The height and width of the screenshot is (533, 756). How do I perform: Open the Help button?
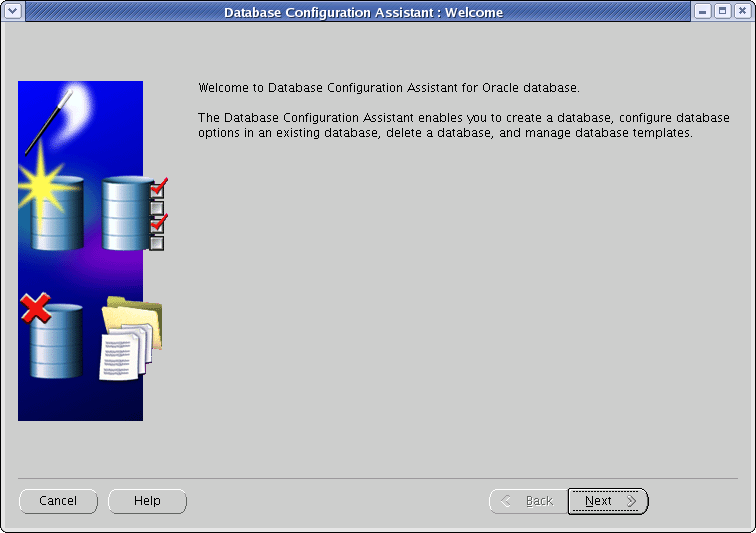click(x=147, y=501)
